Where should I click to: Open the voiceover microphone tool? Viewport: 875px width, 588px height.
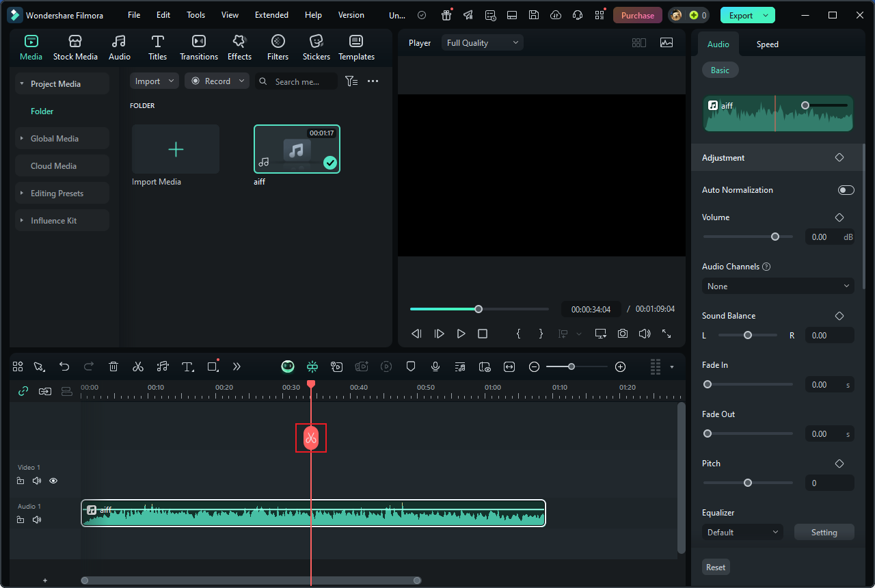[x=435, y=366]
